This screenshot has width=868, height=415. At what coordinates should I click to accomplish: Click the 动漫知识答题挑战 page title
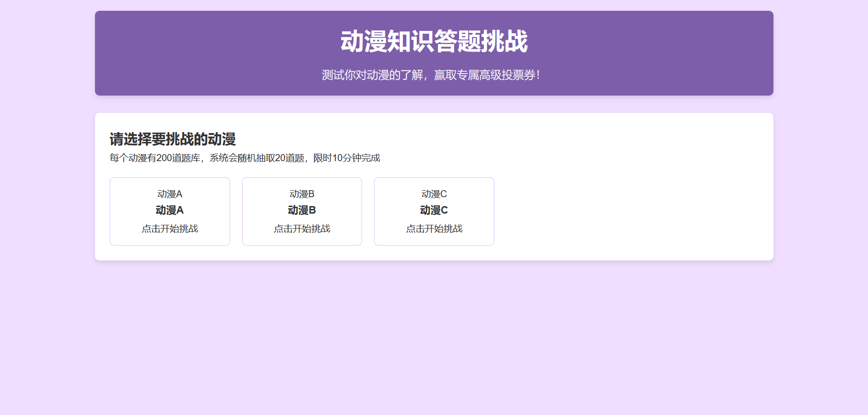click(x=434, y=41)
